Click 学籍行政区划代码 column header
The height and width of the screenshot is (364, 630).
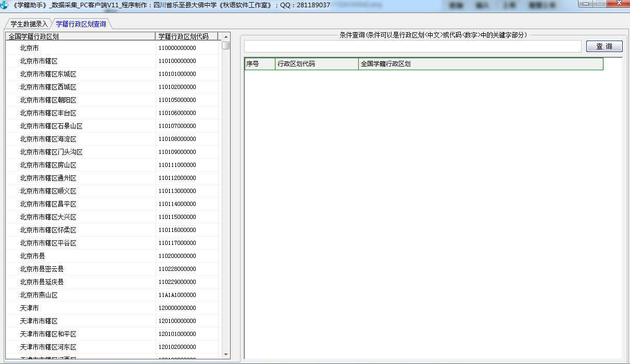tap(187, 36)
